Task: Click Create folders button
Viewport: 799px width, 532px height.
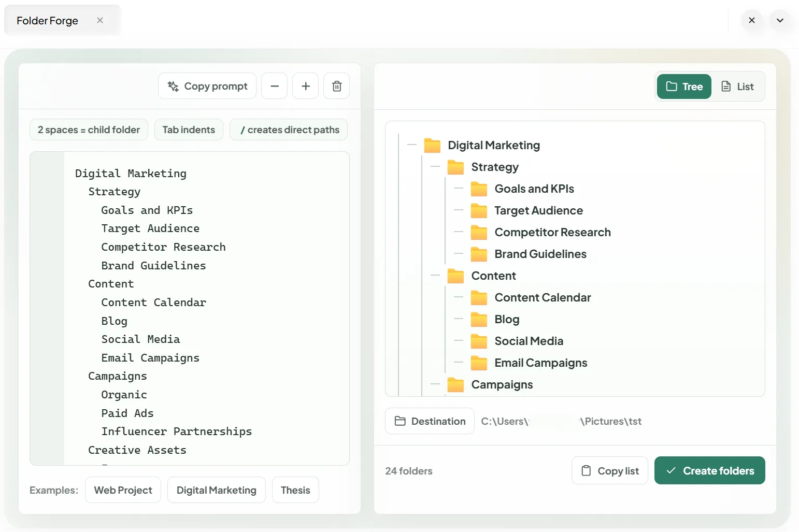Action: [710, 470]
